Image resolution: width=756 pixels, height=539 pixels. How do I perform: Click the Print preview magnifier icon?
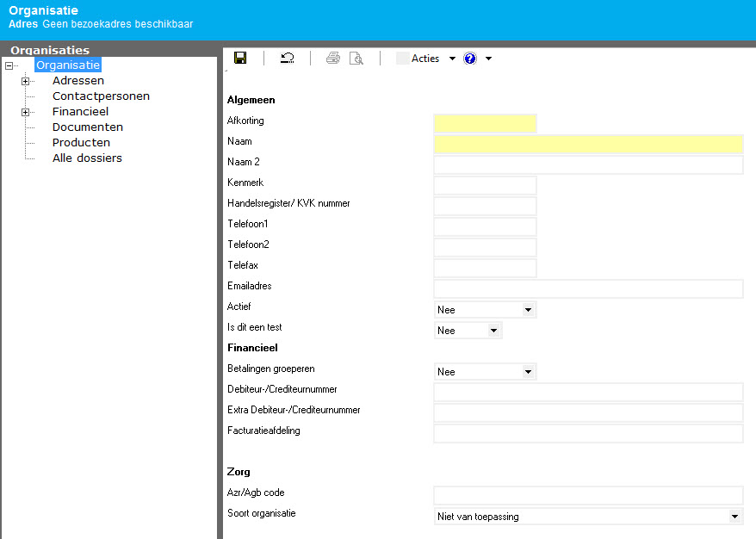[x=356, y=59]
